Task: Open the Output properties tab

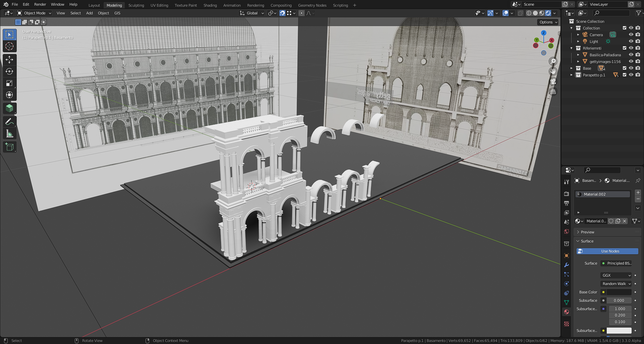Action: (x=567, y=203)
